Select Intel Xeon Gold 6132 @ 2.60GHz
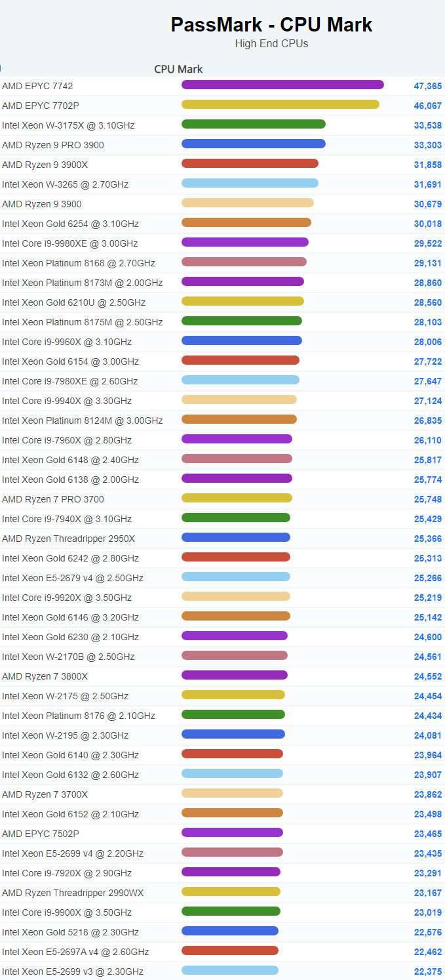Screen dimensions: 445x980 (70, 775)
